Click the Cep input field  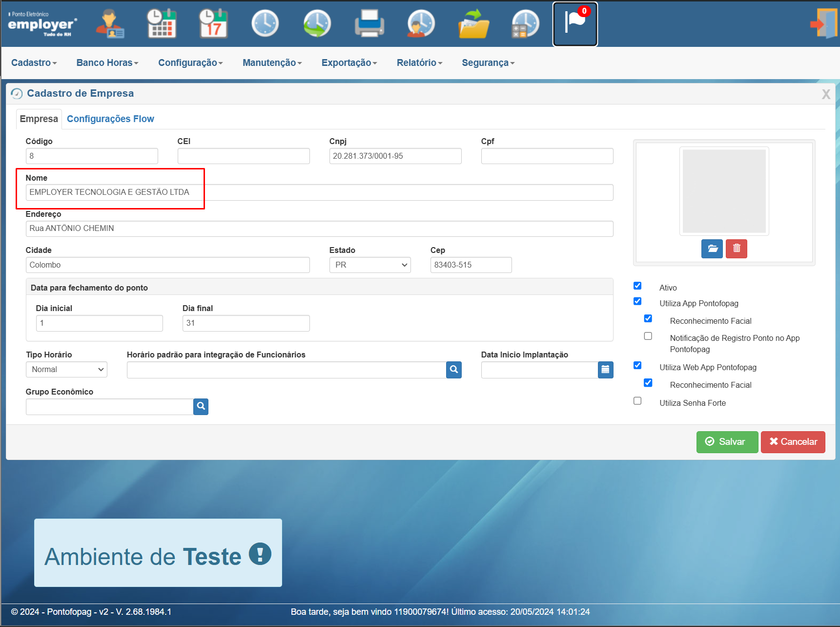(x=471, y=265)
